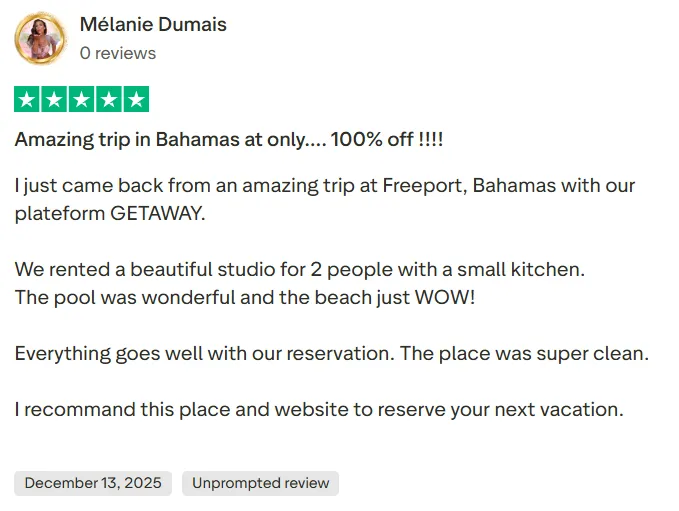Image resolution: width=679 pixels, height=511 pixels.
Task: Click the line about the beautiful studio
Action: [x=300, y=269]
